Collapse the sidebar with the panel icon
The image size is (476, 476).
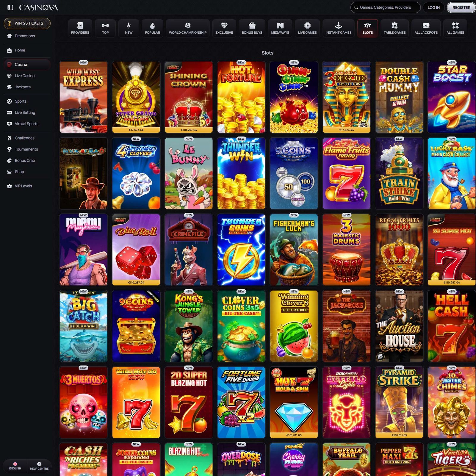(10, 7)
